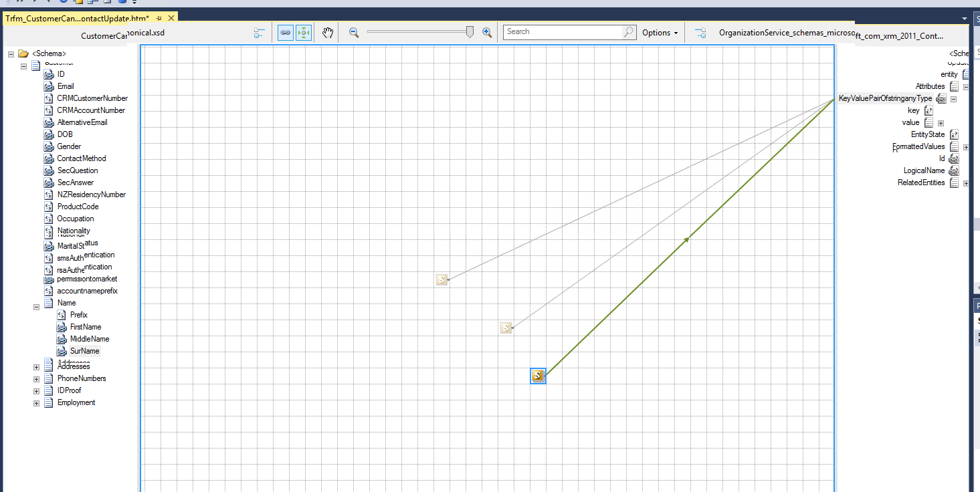Image resolution: width=980 pixels, height=492 pixels.
Task: Expand the PhoneNumbers record node
Action: coord(36,378)
